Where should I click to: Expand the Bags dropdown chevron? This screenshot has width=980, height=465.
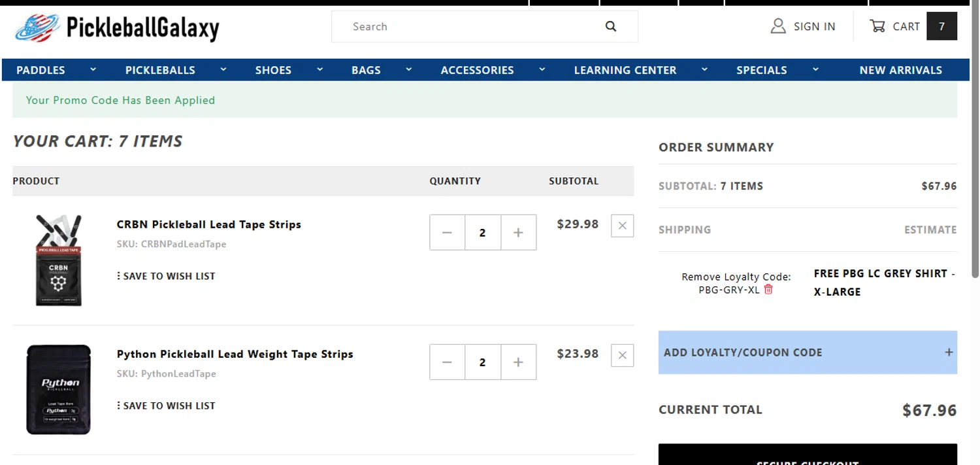click(x=408, y=69)
